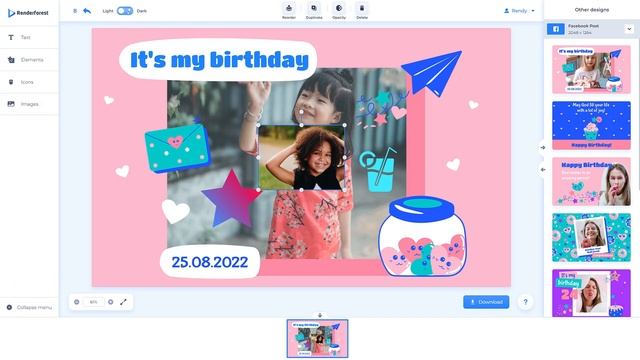
Task: Undo last action with back arrow
Action: coord(87,11)
